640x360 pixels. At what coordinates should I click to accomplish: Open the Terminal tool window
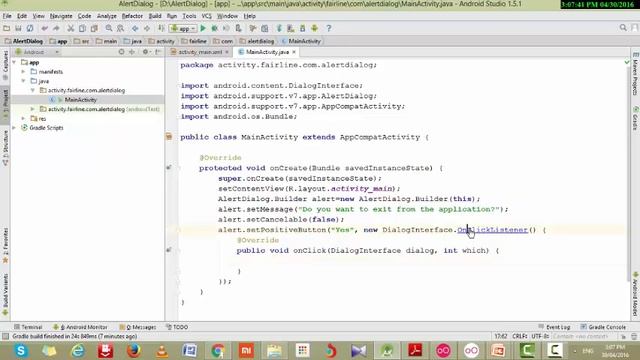tap(28, 327)
